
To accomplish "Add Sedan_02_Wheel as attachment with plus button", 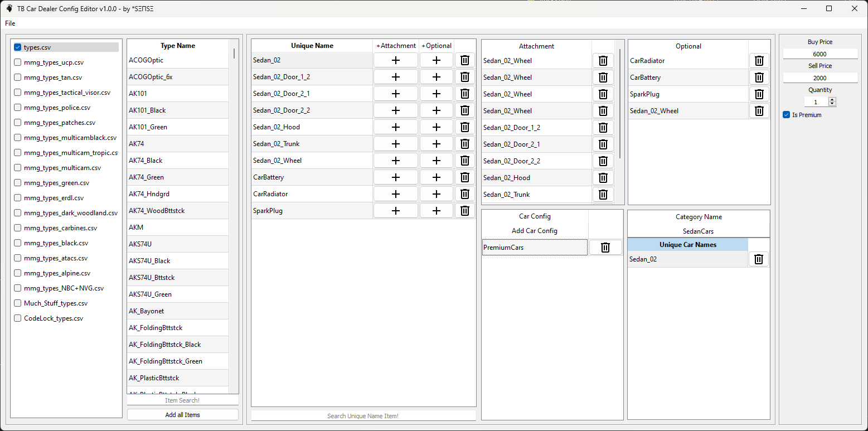I will (x=396, y=161).
